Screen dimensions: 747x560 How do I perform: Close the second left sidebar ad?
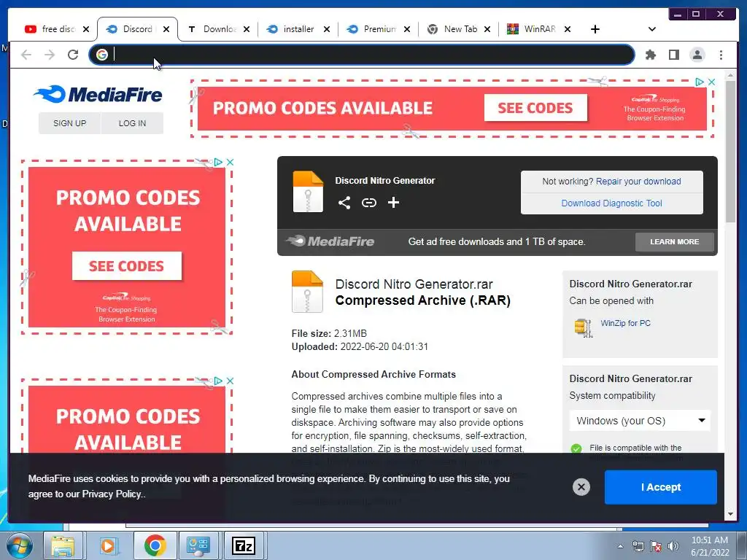tap(230, 381)
